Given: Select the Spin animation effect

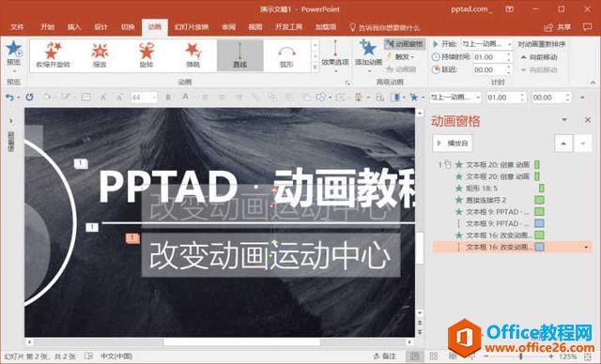Looking at the screenshot, I should [x=146, y=55].
